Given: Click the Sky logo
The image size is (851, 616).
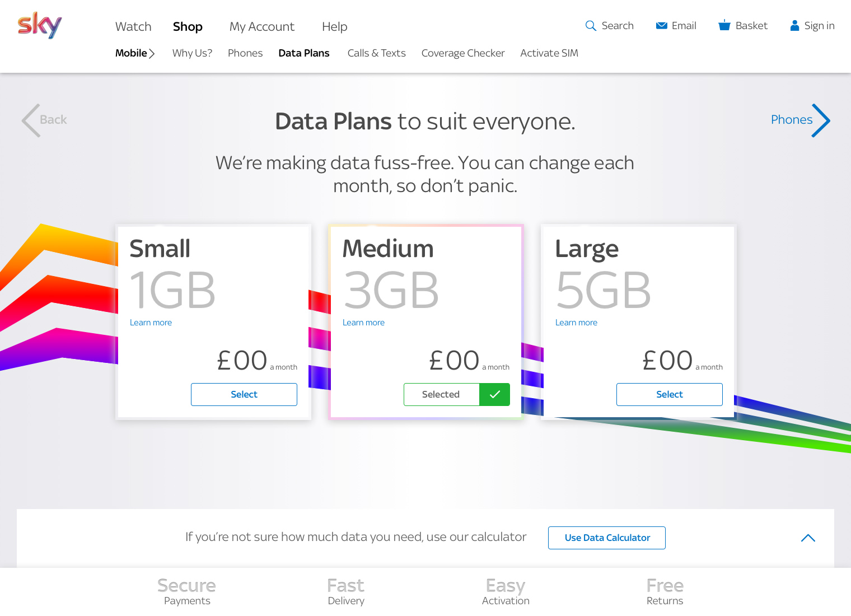Looking at the screenshot, I should [x=40, y=25].
